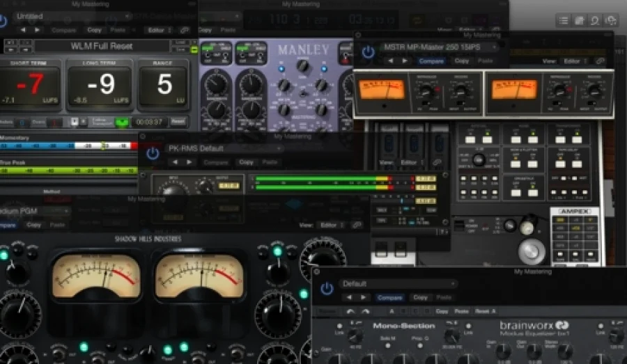This screenshot has height=364, width=627.
Task: Click the notepad icon in top-right toolbar
Action: click(x=579, y=20)
